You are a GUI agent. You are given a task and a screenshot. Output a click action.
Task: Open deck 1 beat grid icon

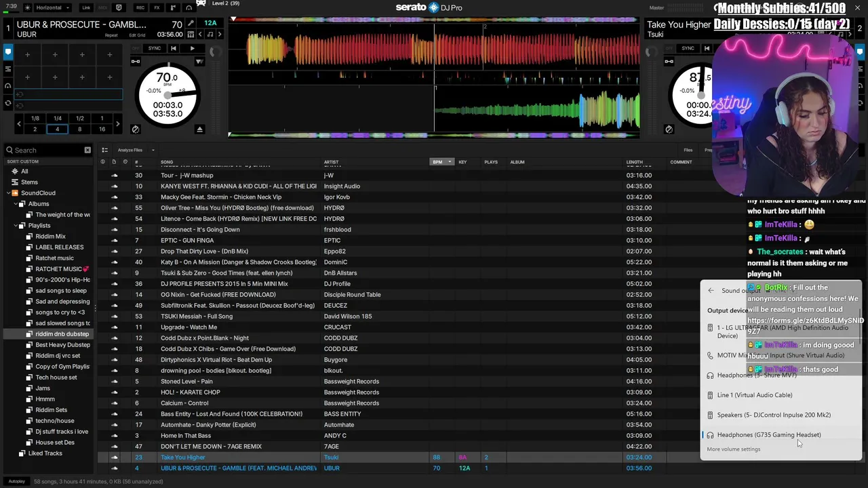tap(191, 35)
